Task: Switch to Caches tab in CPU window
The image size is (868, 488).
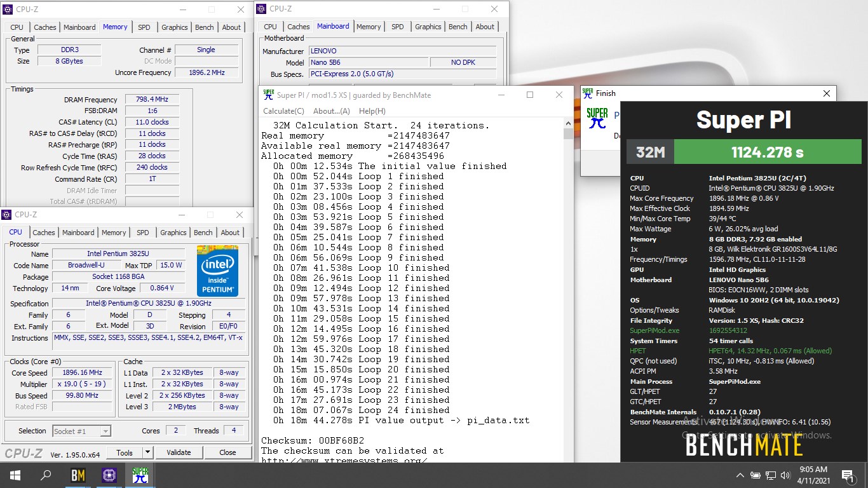Action: tap(44, 233)
